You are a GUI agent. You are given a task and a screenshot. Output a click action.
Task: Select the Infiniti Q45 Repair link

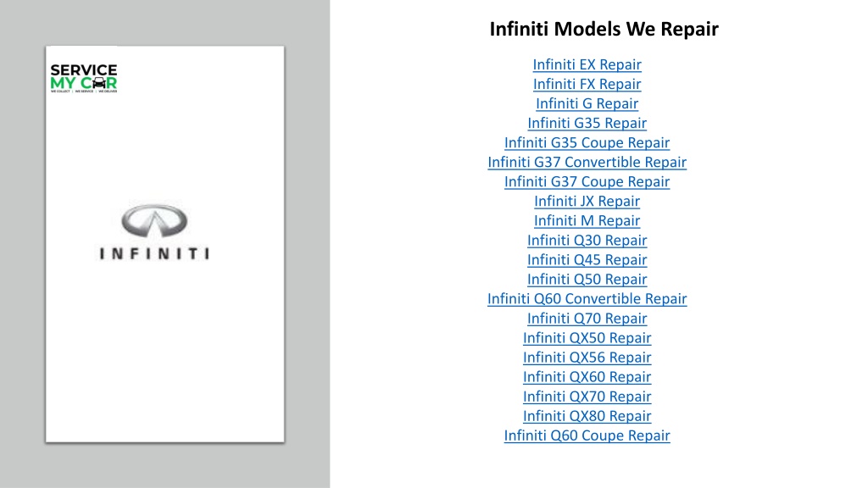(587, 259)
